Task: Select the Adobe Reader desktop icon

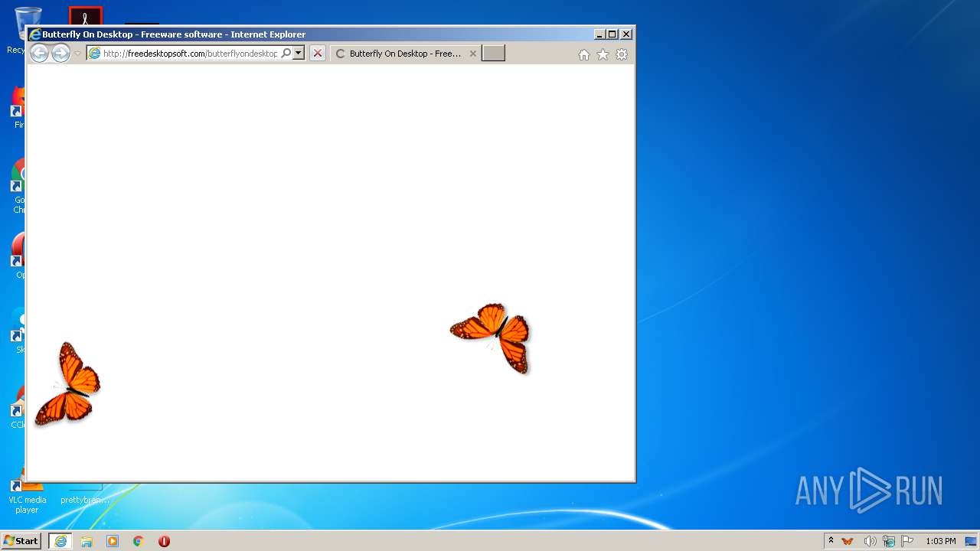Action: pyautogui.click(x=85, y=16)
